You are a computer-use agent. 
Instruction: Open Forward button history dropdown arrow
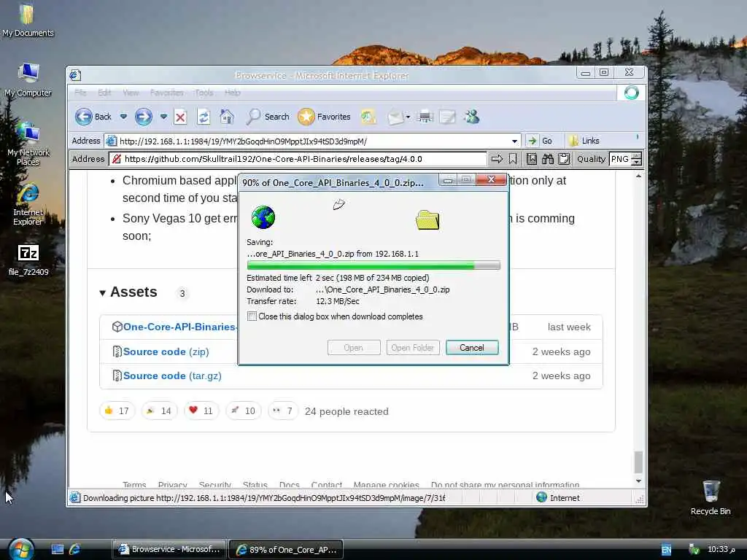tap(163, 117)
